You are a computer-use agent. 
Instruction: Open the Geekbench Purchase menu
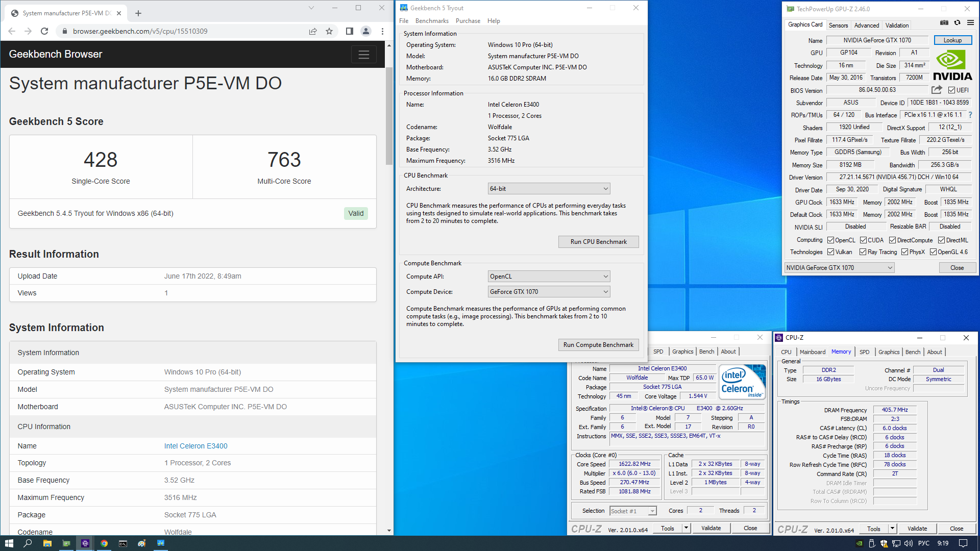(468, 21)
